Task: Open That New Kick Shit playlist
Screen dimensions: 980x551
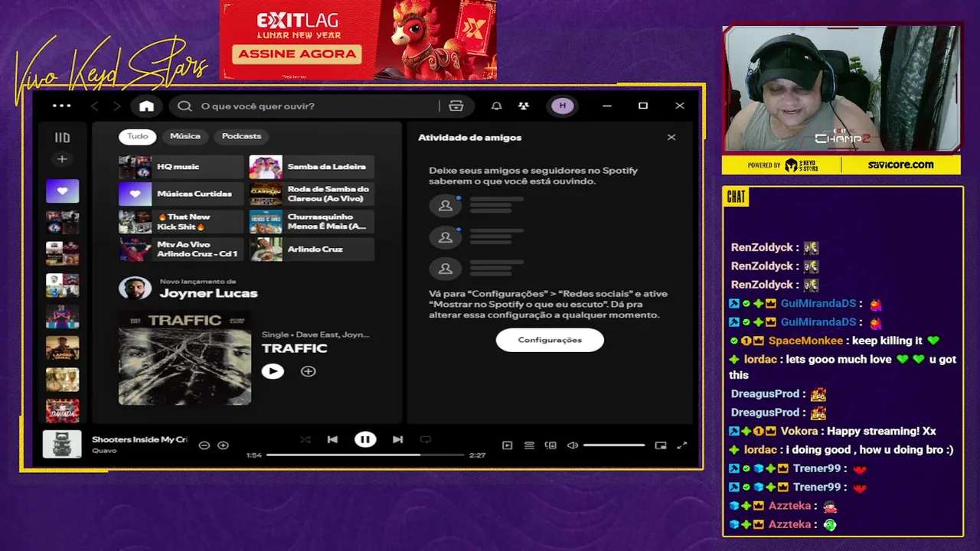Action: tap(181, 222)
